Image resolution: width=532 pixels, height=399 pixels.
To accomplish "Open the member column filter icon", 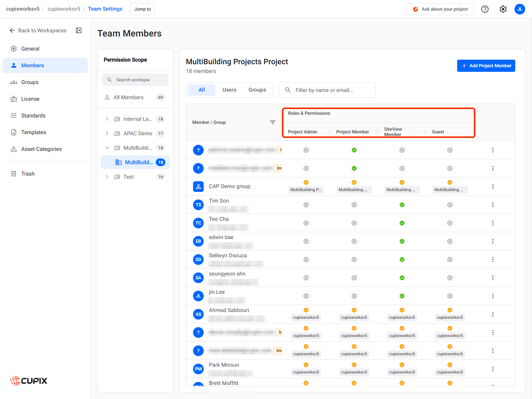I will click(273, 122).
